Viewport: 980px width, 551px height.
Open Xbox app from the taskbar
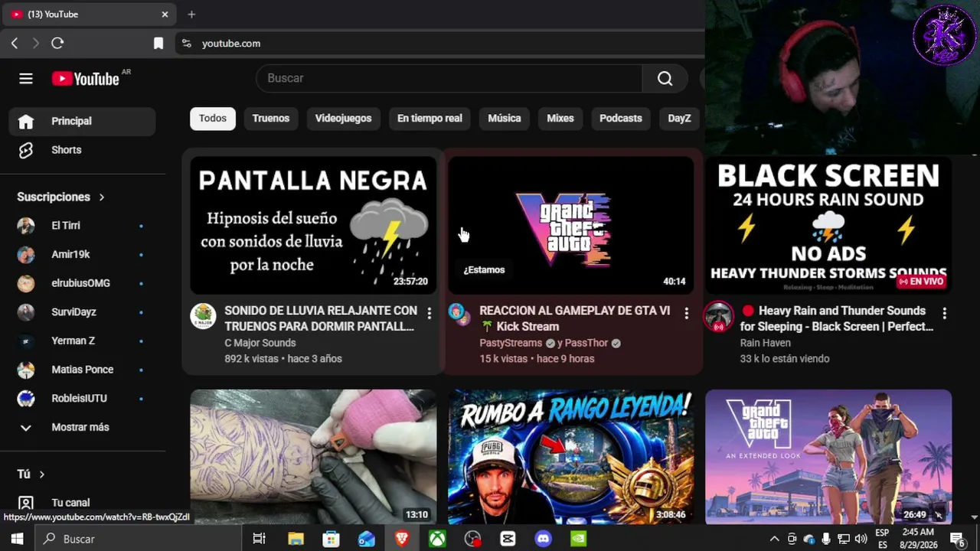[x=437, y=539]
